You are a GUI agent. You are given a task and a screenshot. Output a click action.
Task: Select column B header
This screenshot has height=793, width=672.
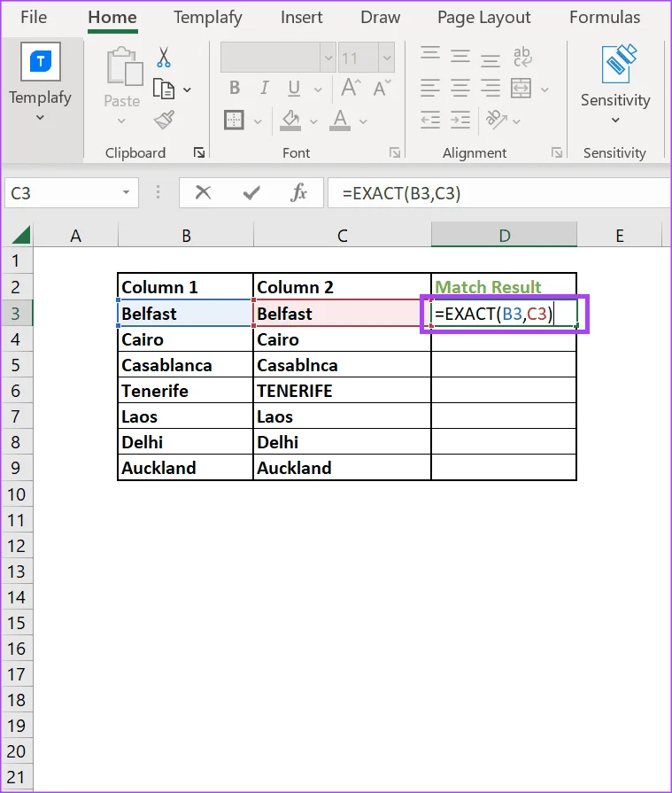[x=186, y=235]
